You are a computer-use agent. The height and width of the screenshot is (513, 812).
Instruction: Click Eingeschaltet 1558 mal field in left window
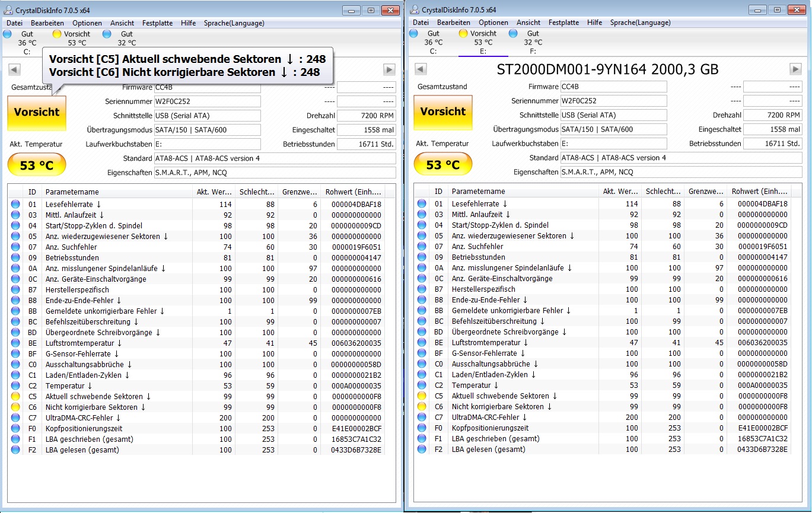[x=367, y=130]
